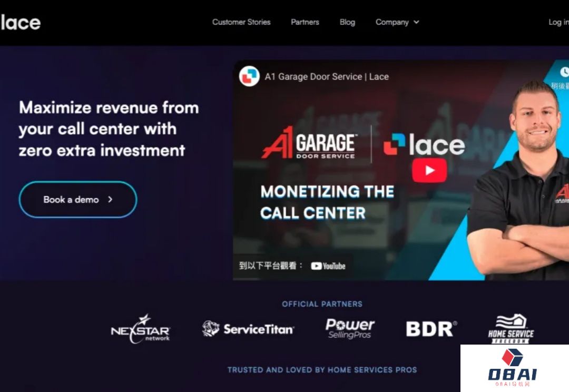Click the lace logo in header
This screenshot has width=569, height=392.
click(21, 23)
